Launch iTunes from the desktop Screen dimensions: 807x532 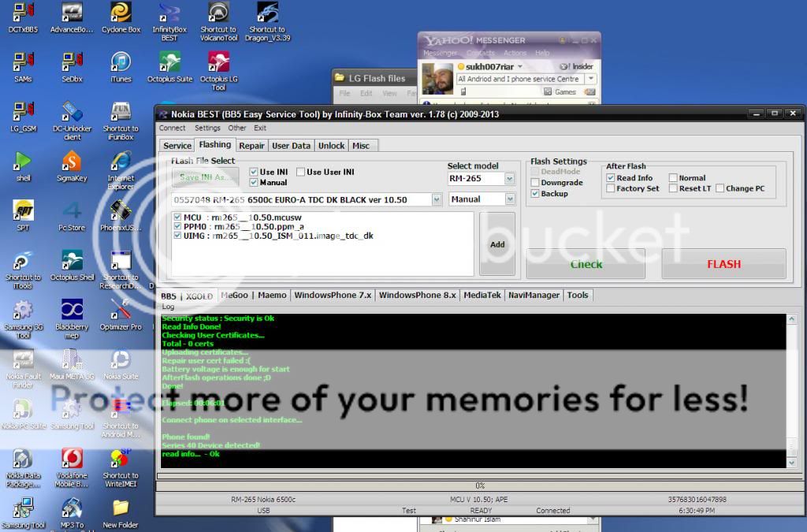(x=121, y=67)
